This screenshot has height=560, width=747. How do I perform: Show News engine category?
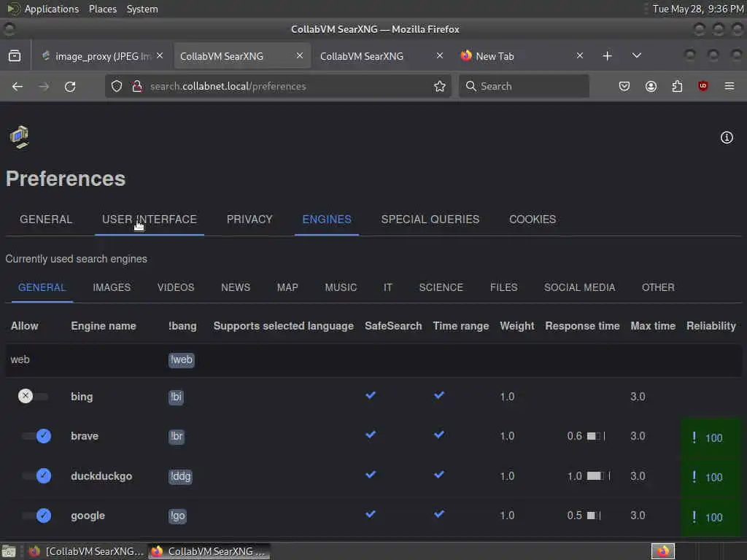pos(236,287)
